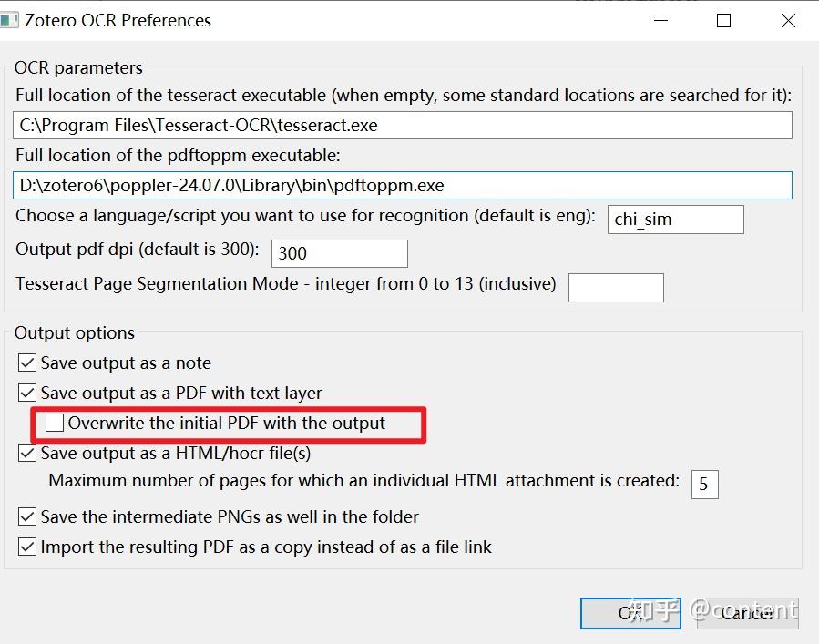Disable "Save output as a PDF with text layer"
Image resolution: width=819 pixels, height=644 pixels.
[26, 393]
